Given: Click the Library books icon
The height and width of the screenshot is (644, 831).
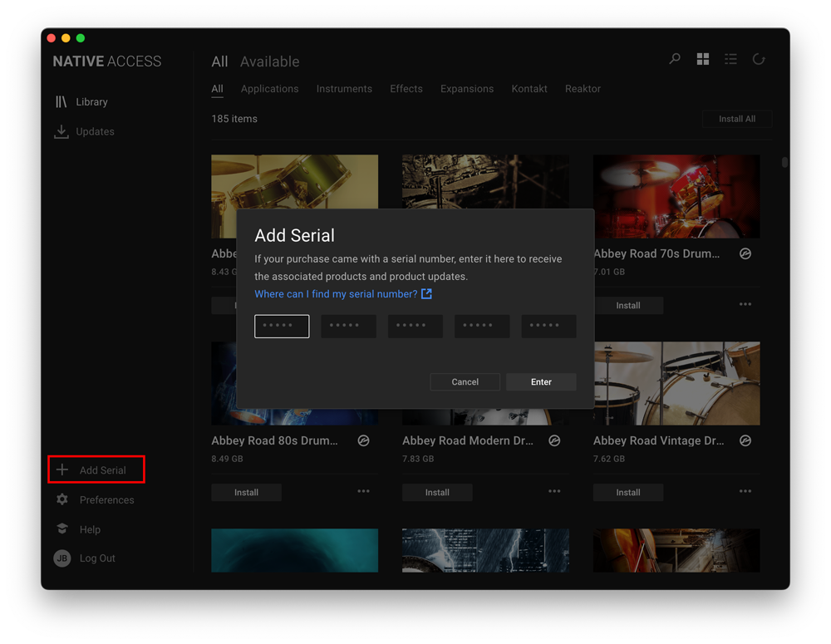Looking at the screenshot, I should click(61, 101).
